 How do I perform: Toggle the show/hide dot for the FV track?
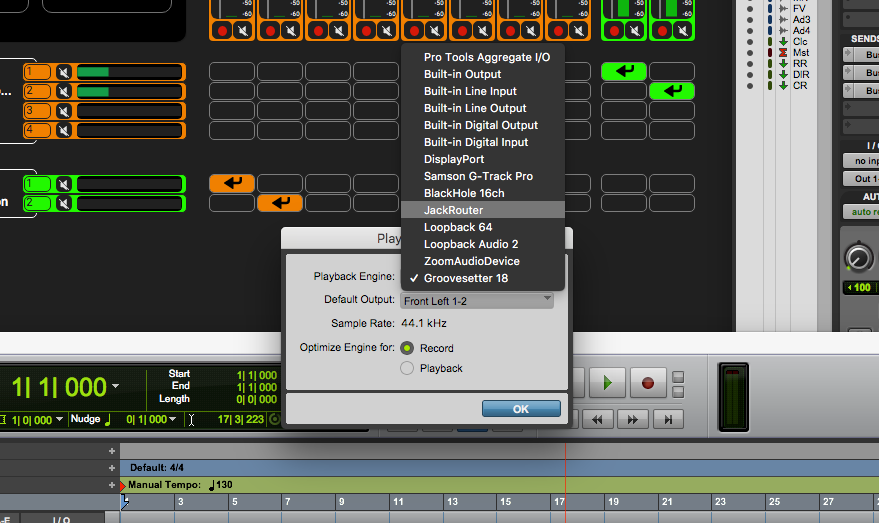(750, 9)
